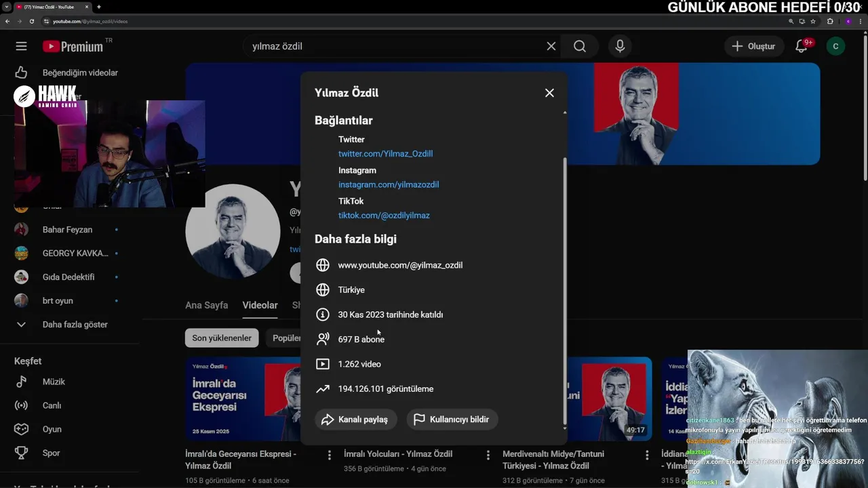
Task: Run search with magnifier button
Action: coord(580,46)
